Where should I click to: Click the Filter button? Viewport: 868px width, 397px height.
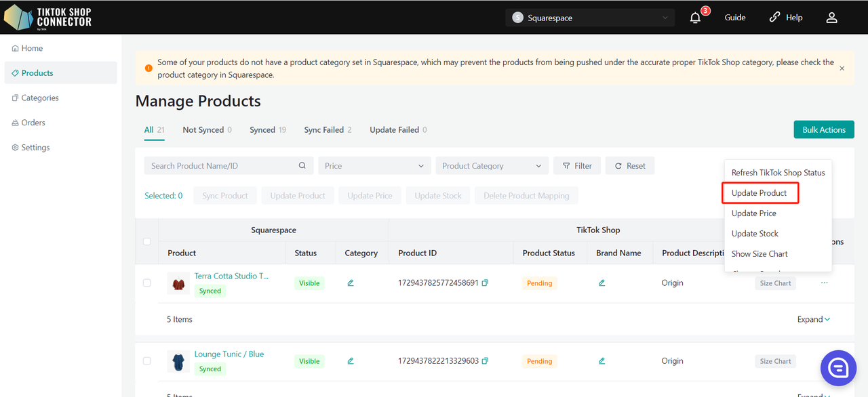(x=577, y=165)
